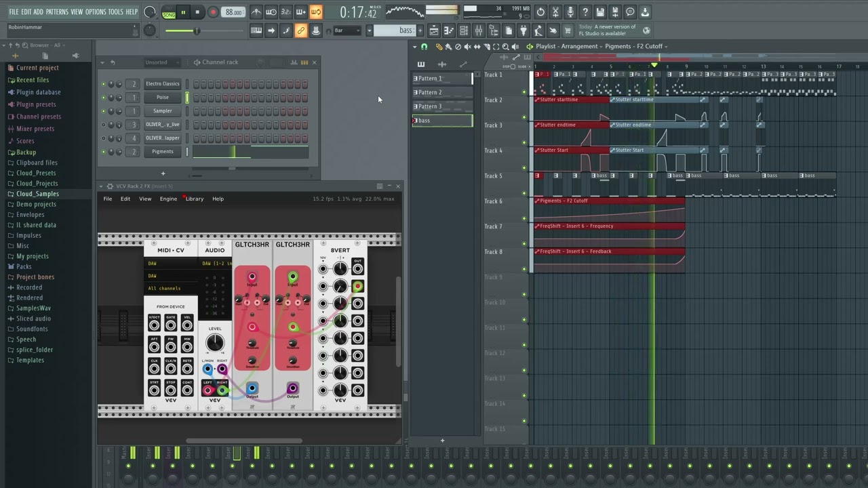Viewport: 868px width, 488px height.
Task: Click the record button in the transport bar
Action: pyautogui.click(x=213, y=12)
